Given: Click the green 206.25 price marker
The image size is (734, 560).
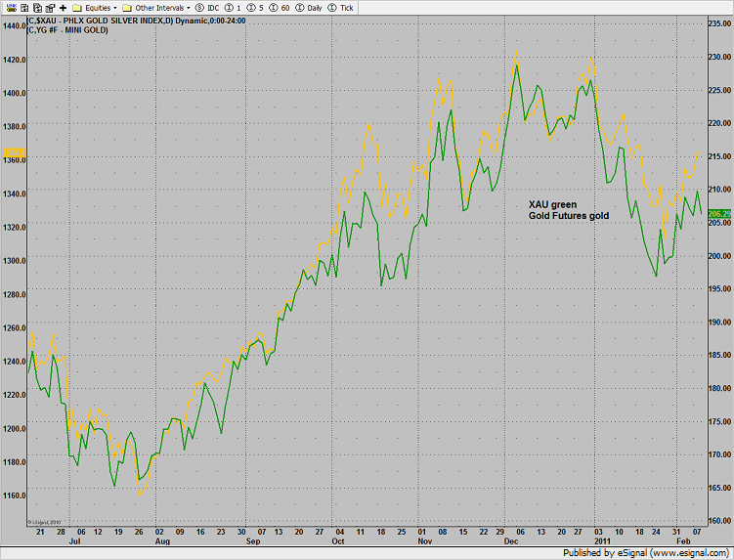Looking at the screenshot, I should click(x=718, y=213).
